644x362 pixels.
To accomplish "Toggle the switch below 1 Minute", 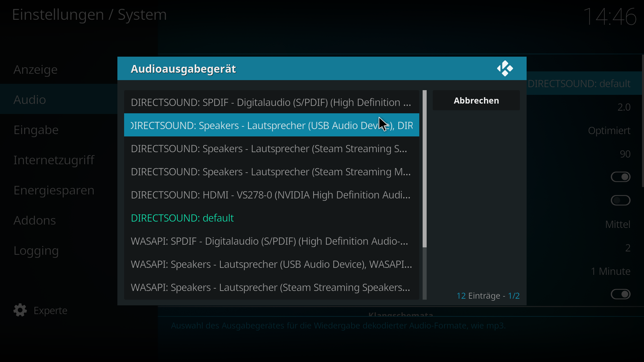I will [x=621, y=294].
